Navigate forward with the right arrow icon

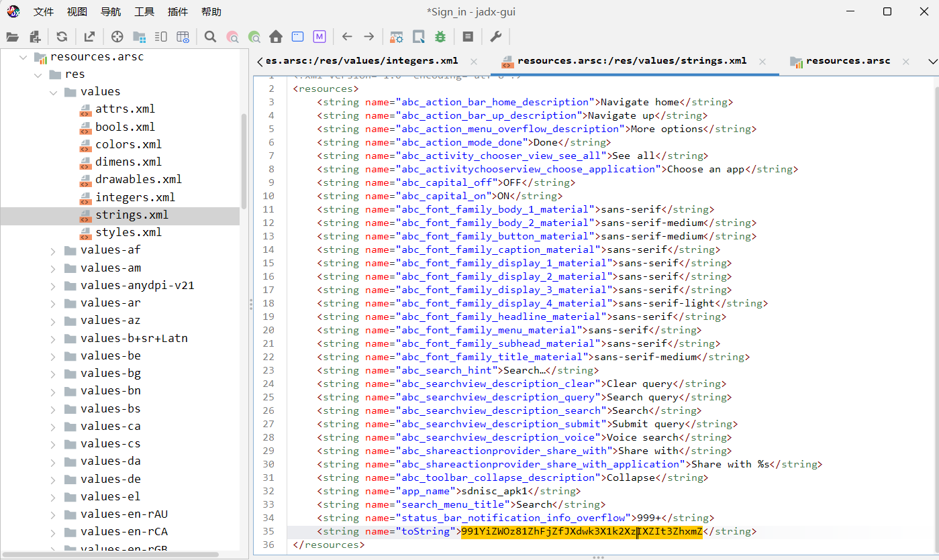point(368,37)
